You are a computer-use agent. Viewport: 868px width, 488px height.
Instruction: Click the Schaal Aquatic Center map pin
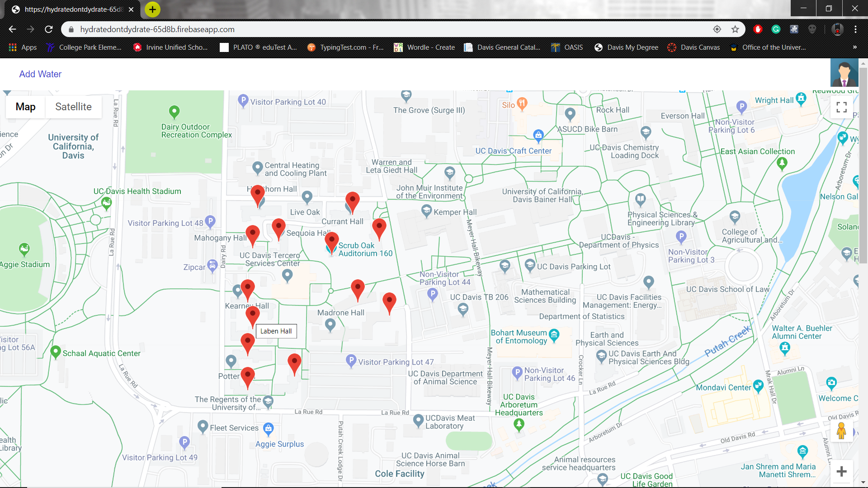coord(56,352)
